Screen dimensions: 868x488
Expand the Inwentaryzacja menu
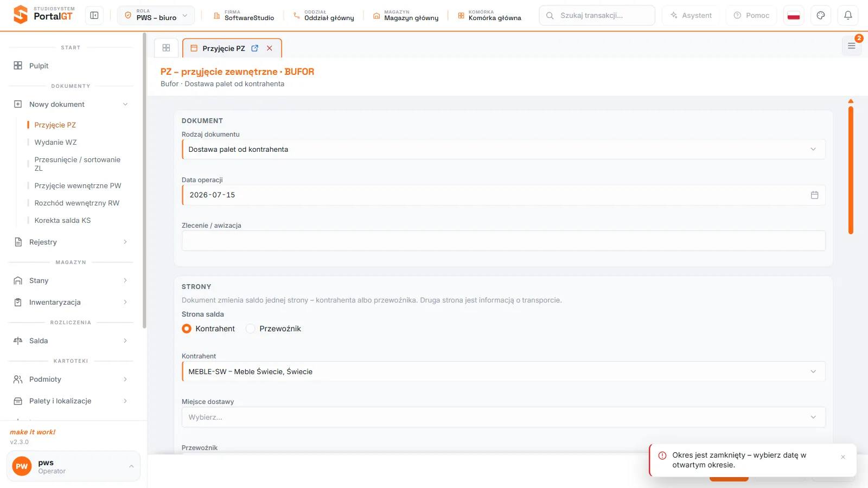(x=71, y=302)
